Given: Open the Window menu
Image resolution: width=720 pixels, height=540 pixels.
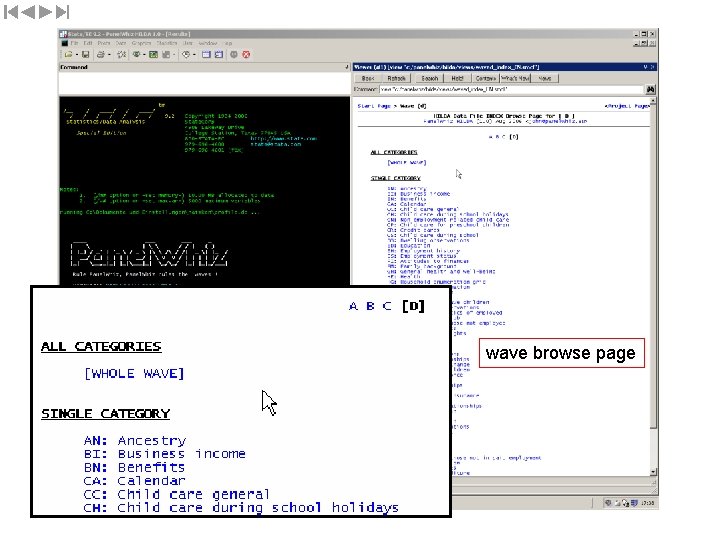Looking at the screenshot, I should point(208,43).
